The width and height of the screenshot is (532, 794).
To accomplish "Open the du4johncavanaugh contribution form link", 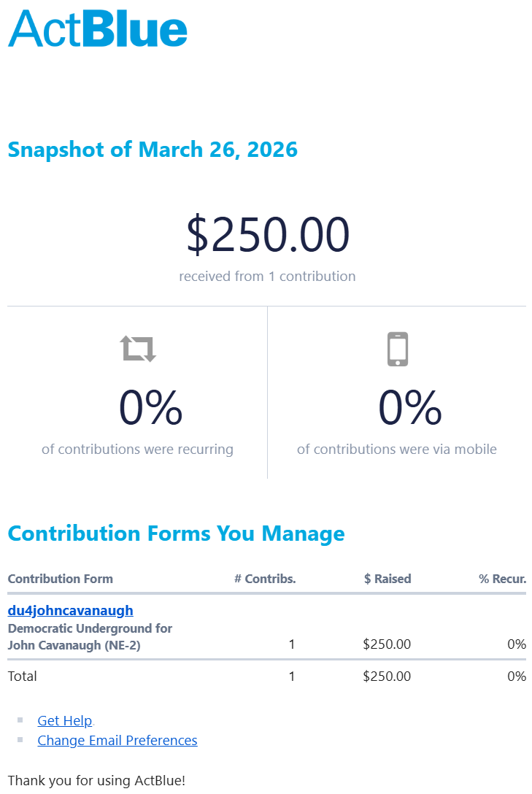I will click(71, 611).
